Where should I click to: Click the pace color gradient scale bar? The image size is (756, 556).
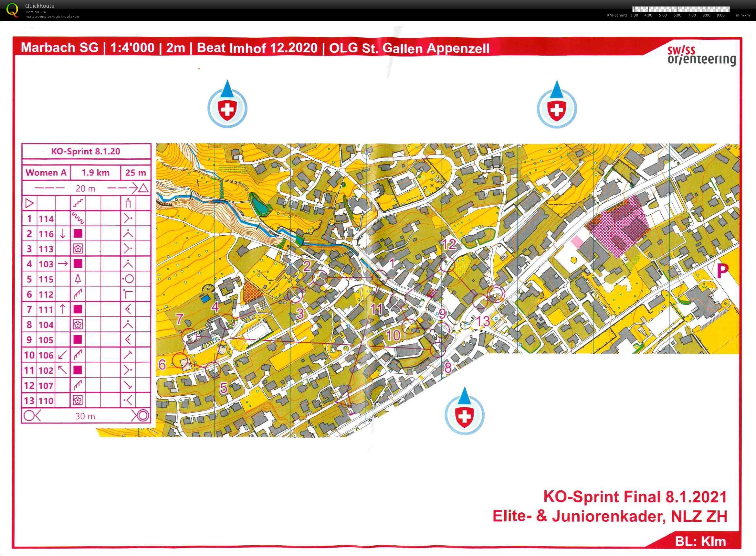tap(681, 9)
